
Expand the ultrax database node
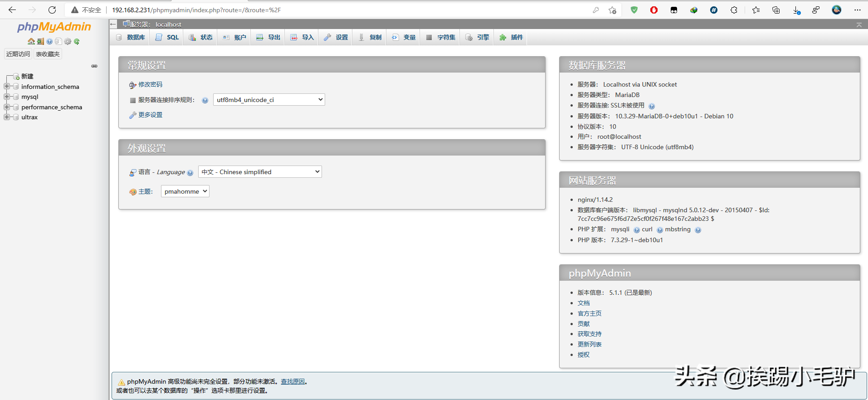pyautogui.click(x=7, y=117)
